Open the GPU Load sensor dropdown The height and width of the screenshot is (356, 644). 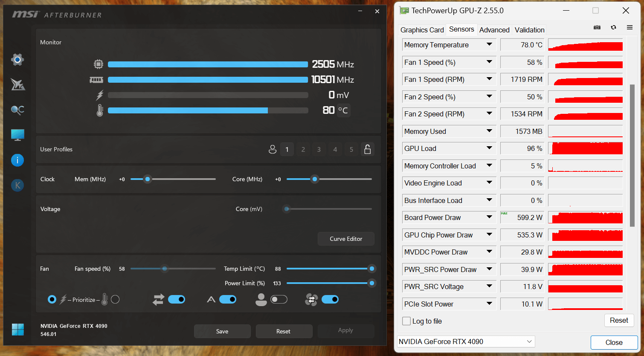click(x=490, y=148)
